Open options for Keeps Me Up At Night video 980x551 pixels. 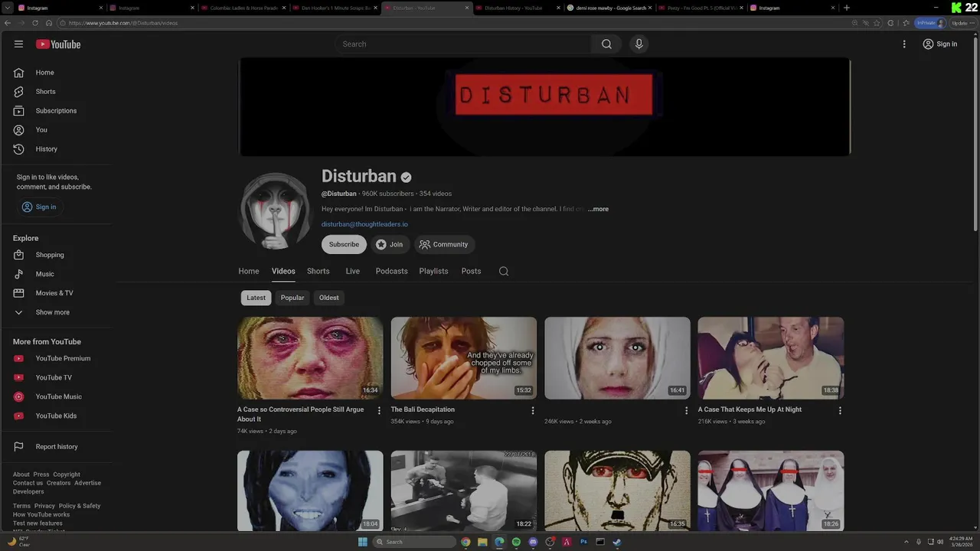[840, 411]
